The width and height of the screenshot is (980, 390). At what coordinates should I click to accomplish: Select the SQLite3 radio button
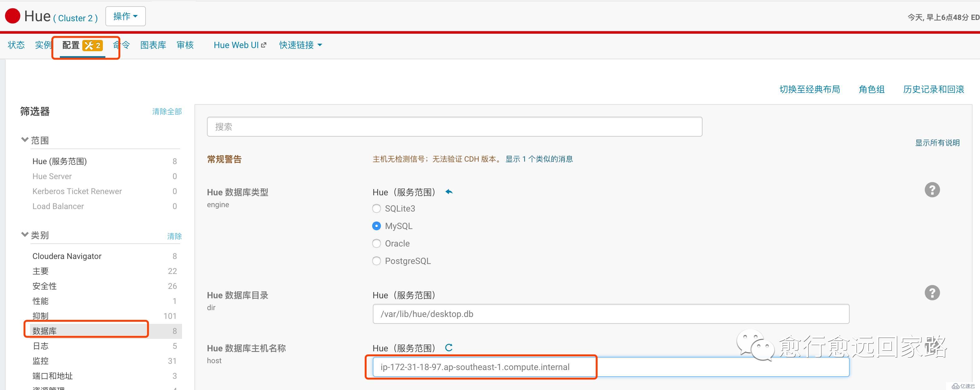[x=375, y=208]
